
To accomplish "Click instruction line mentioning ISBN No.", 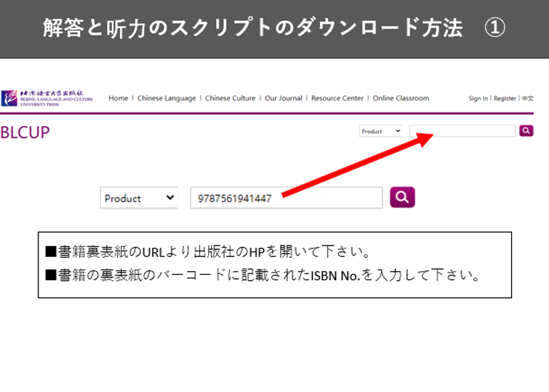I will click(x=263, y=276).
